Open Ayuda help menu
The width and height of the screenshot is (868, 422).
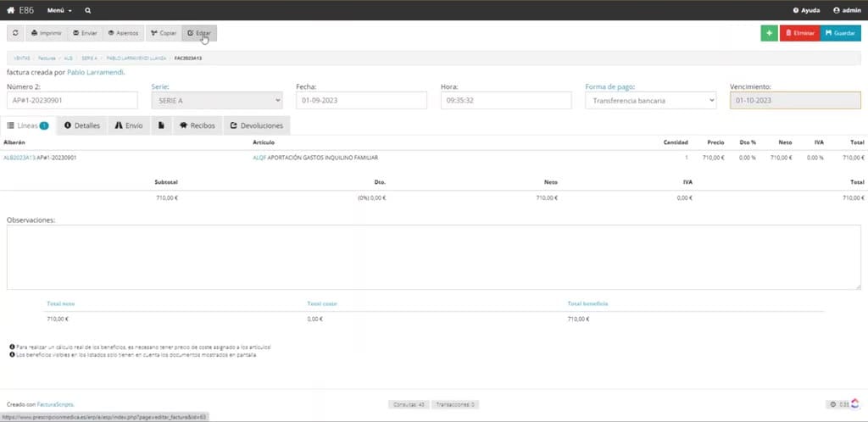click(x=806, y=10)
